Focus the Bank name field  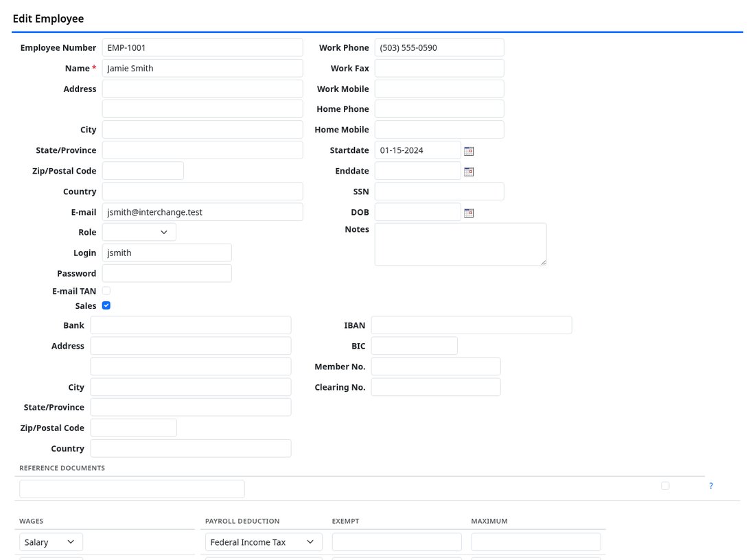[191, 325]
